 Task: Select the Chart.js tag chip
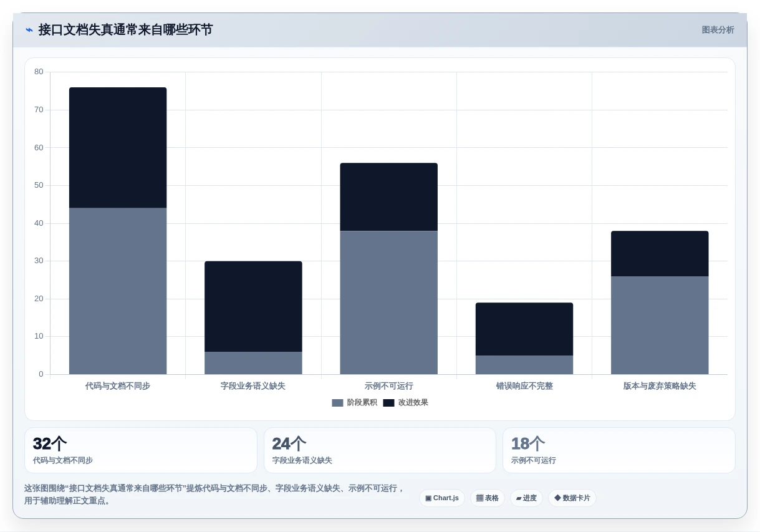[x=442, y=498]
